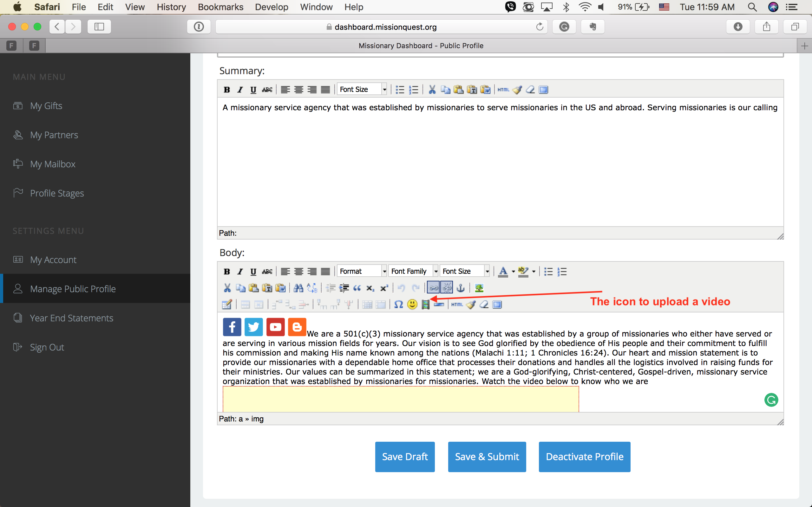Insert anchor in the Body editor
This screenshot has width=812, height=507.
(x=460, y=288)
